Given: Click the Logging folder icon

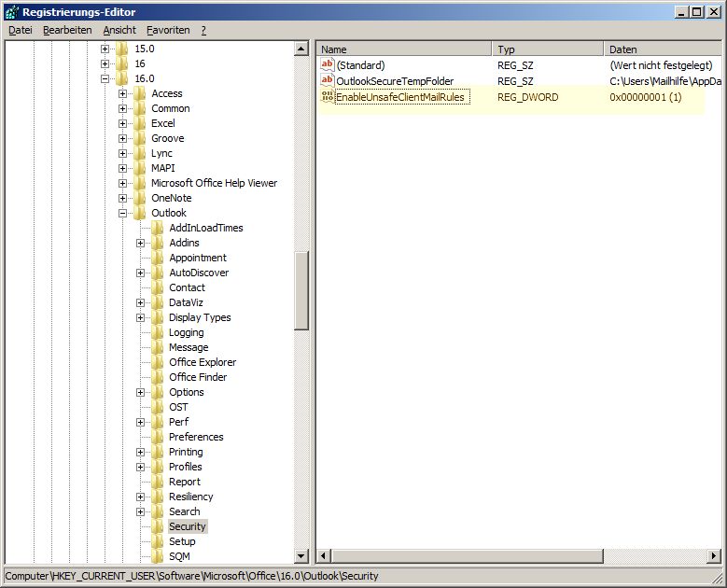Looking at the screenshot, I should 158,332.
